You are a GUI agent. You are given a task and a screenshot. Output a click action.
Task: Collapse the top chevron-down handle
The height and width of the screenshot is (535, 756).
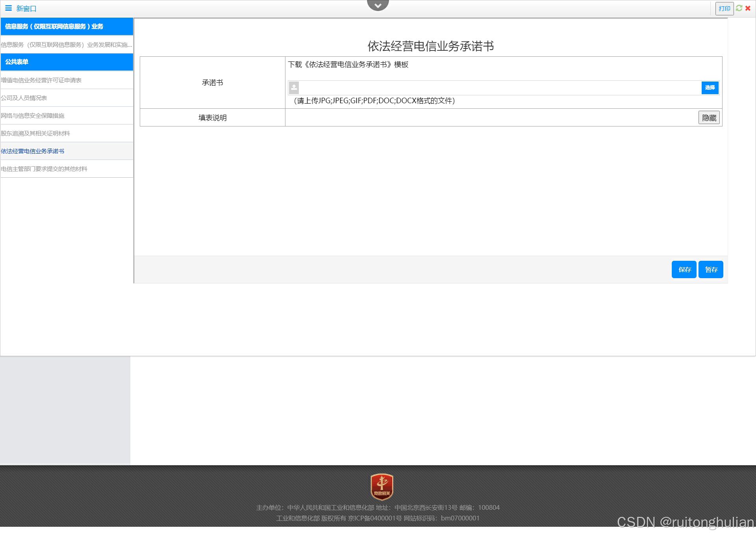378,6
